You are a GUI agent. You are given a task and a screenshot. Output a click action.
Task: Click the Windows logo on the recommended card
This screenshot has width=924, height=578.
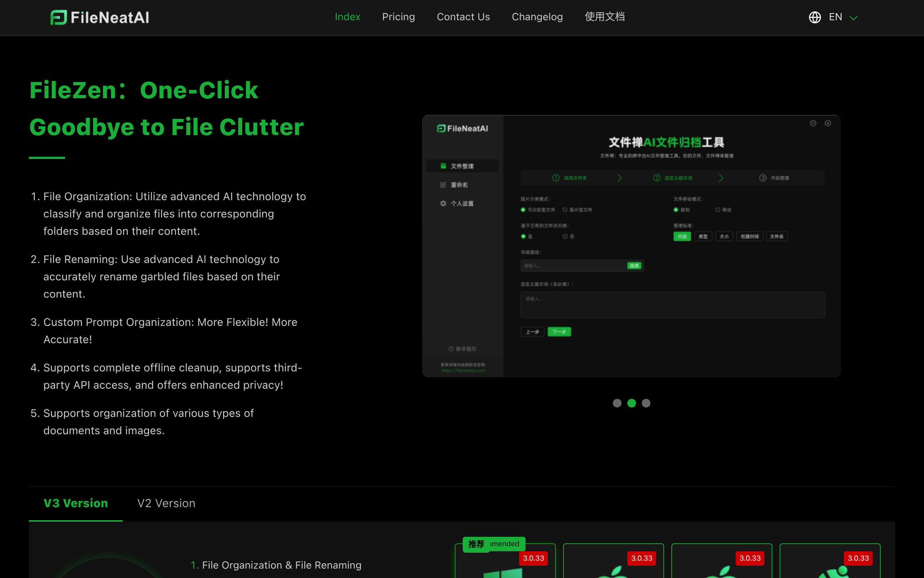(x=502, y=573)
